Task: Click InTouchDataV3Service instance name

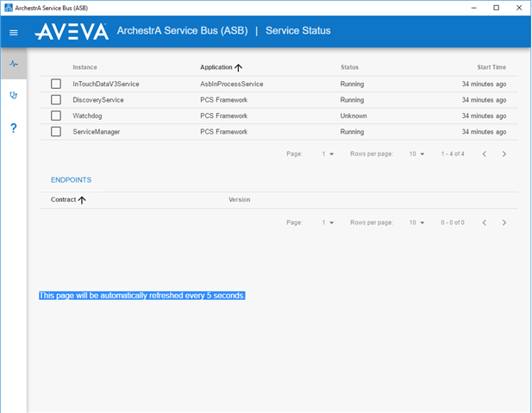Action: 106,84
